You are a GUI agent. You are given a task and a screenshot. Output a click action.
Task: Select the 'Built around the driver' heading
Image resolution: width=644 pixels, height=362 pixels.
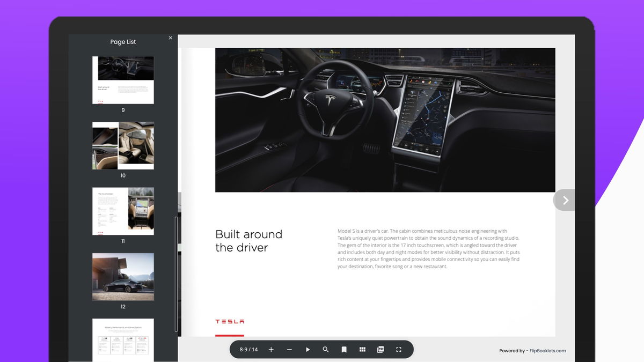pos(248,241)
